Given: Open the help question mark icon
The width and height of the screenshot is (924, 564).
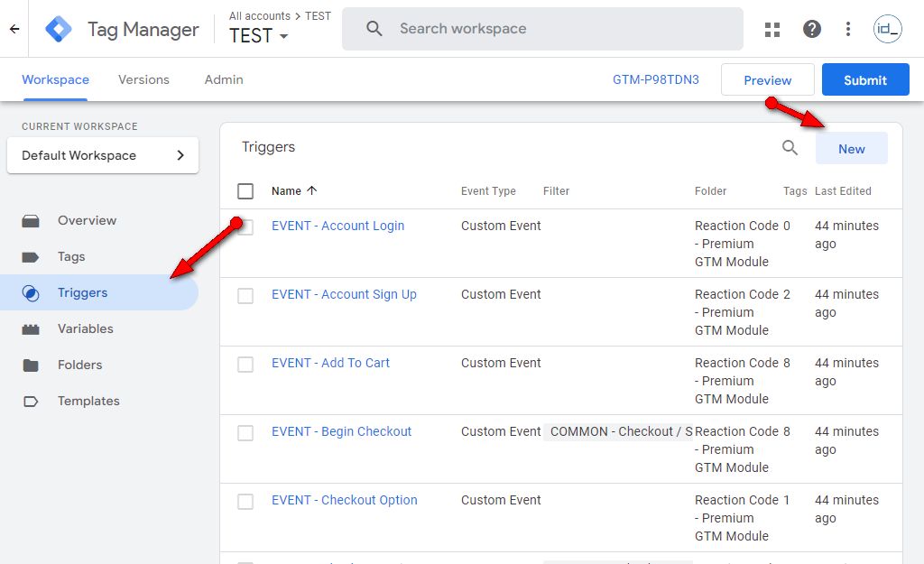Looking at the screenshot, I should tap(812, 29).
